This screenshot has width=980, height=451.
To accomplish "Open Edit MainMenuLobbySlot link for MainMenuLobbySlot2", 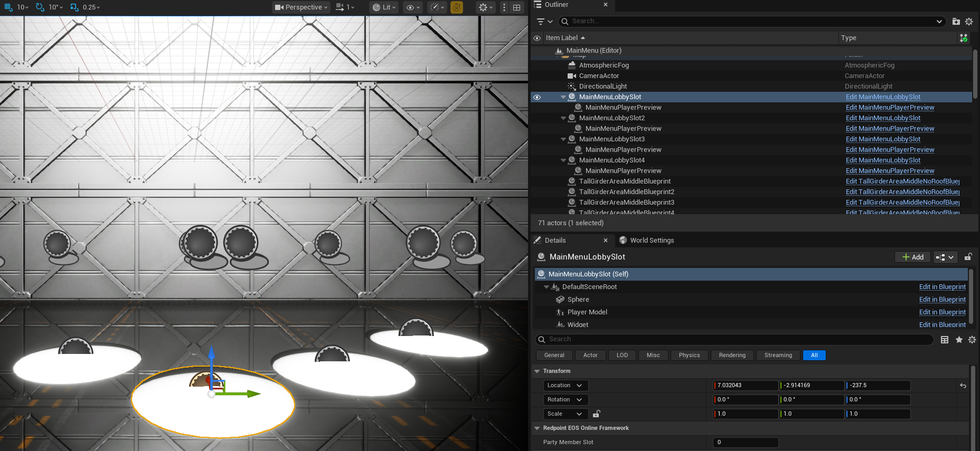I will [883, 118].
